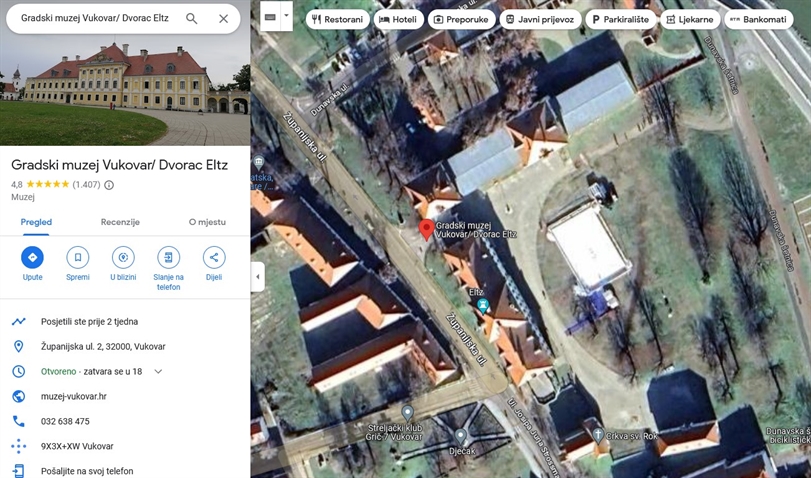Select phone number 032 638 475
The width and height of the screenshot is (811, 478).
point(65,421)
